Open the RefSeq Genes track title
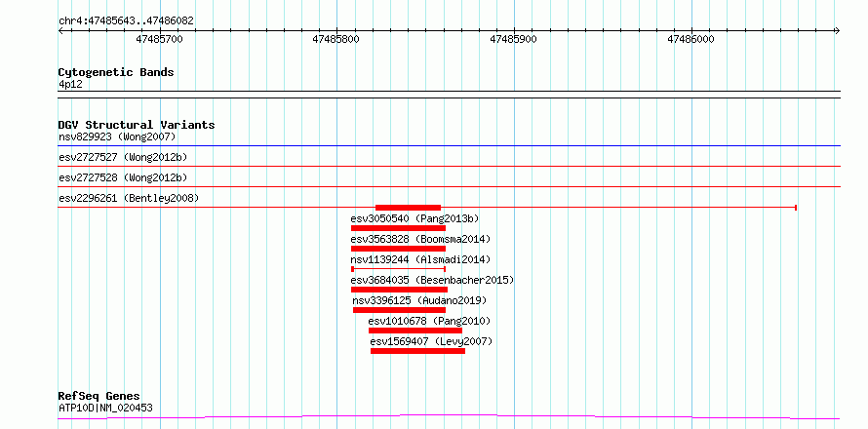 (99, 397)
